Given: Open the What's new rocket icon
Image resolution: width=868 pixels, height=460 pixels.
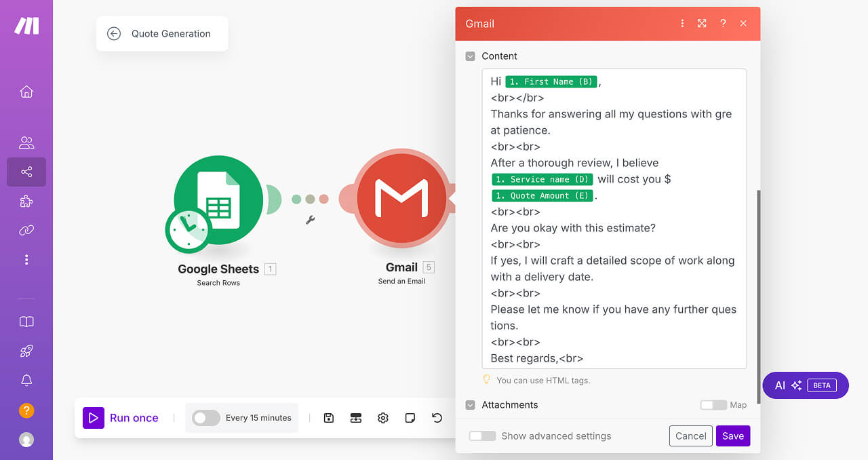Looking at the screenshot, I should click(26, 351).
